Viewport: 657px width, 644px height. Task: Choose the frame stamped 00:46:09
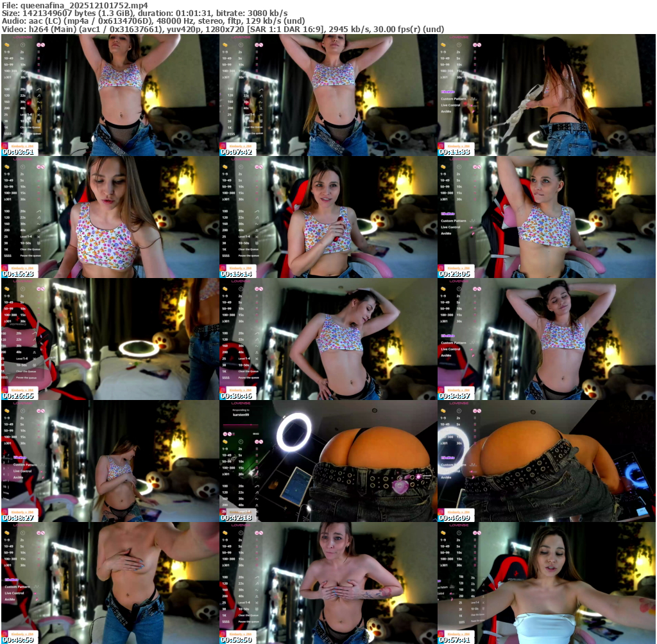[547, 461]
